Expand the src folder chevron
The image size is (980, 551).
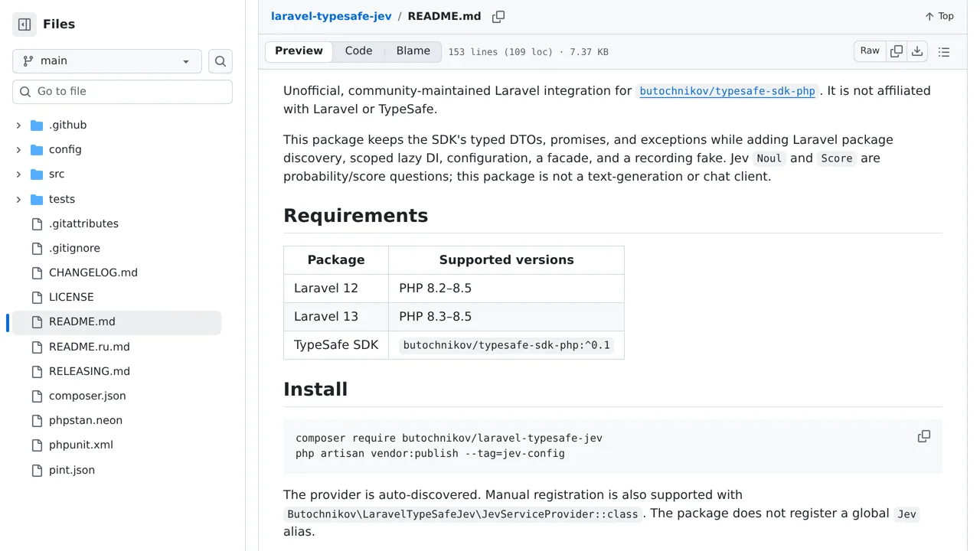[18, 174]
